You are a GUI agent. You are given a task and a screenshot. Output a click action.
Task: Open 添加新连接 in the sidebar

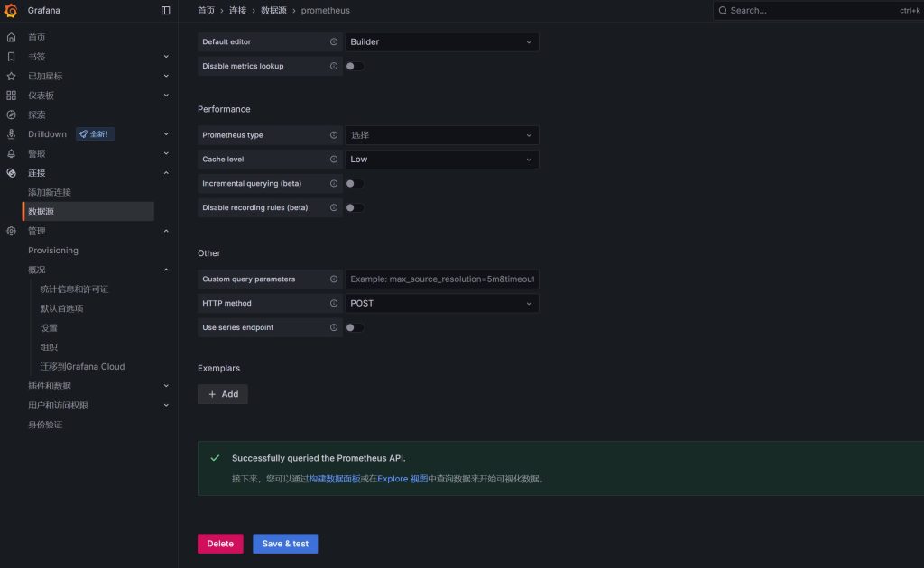pyautogui.click(x=50, y=192)
